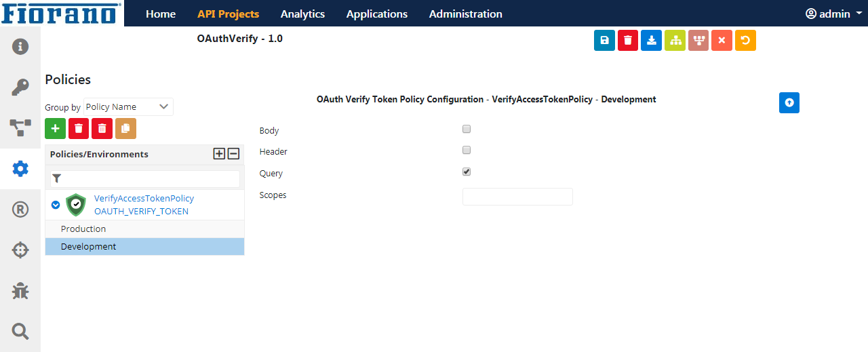Screen dimensions: 868x352
Task: Click the VerifyAccessTokenPolicy link
Action: pos(144,199)
